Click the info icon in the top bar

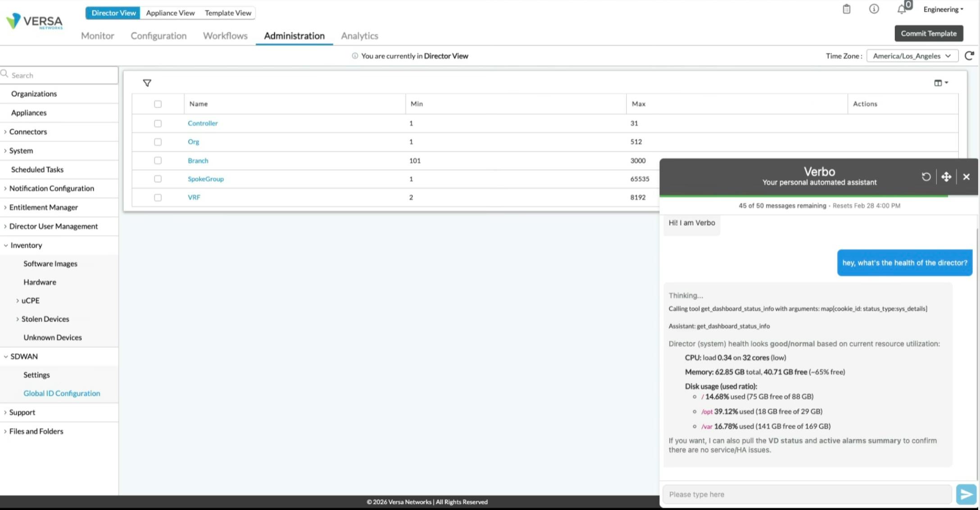pyautogui.click(x=874, y=9)
